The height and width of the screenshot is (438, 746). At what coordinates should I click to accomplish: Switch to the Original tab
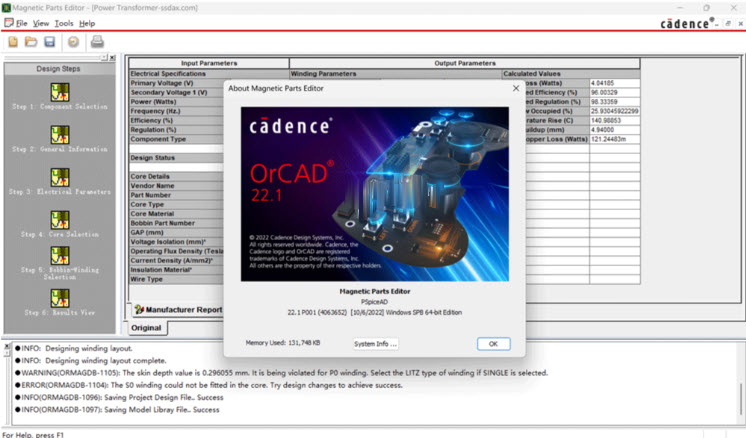pyautogui.click(x=146, y=328)
